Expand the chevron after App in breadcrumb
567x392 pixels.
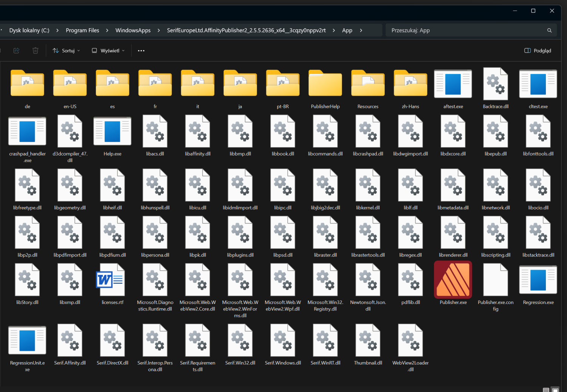click(x=361, y=31)
